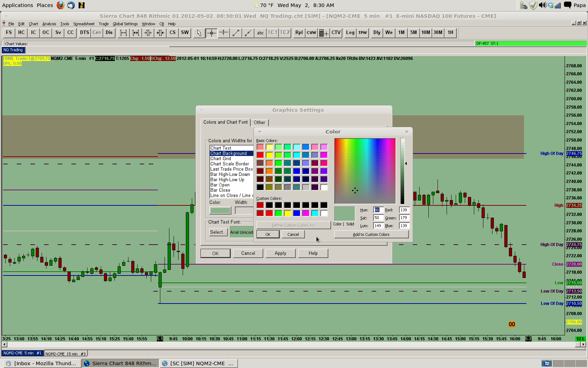The height and width of the screenshot is (368, 588).
Task: Open the Global Settings menu
Action: click(125, 24)
